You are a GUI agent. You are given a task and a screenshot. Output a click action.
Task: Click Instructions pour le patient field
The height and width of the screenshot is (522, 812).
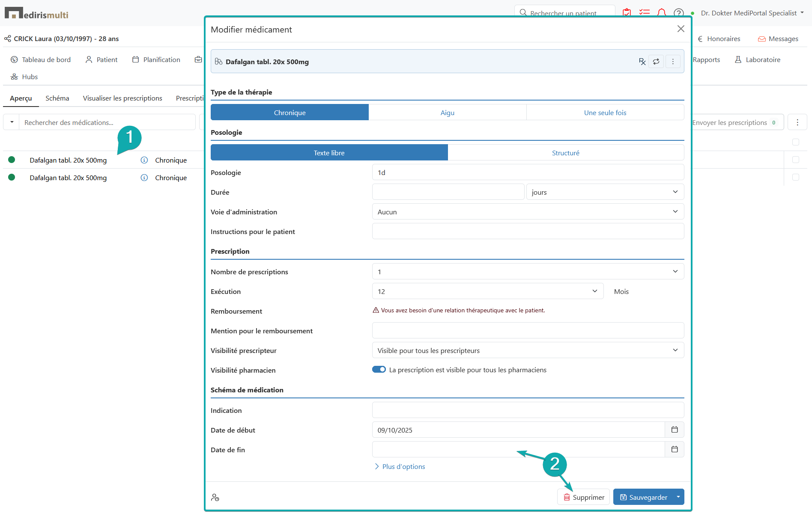click(x=528, y=231)
